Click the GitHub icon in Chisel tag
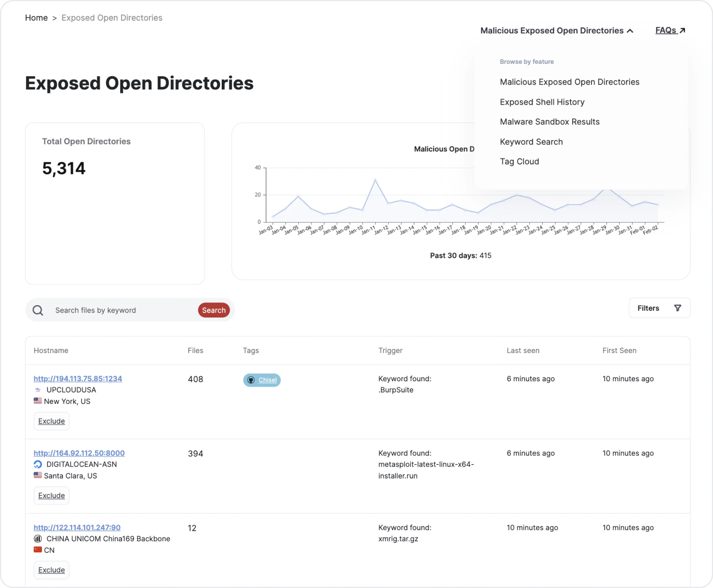Image resolution: width=713 pixels, height=588 pixels. [x=251, y=380]
